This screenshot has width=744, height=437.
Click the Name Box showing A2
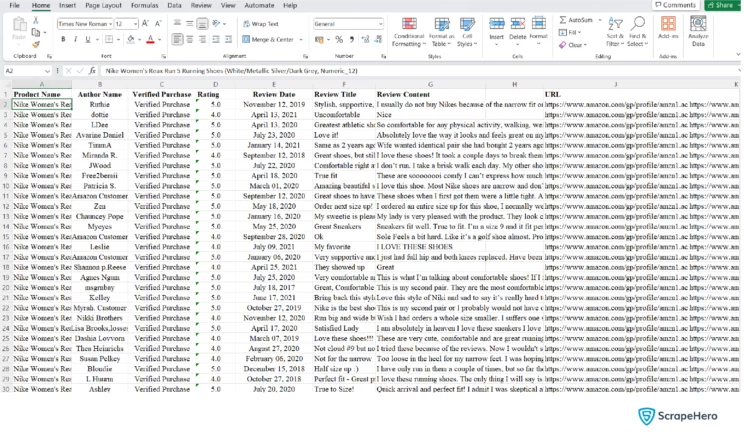[x=27, y=71]
